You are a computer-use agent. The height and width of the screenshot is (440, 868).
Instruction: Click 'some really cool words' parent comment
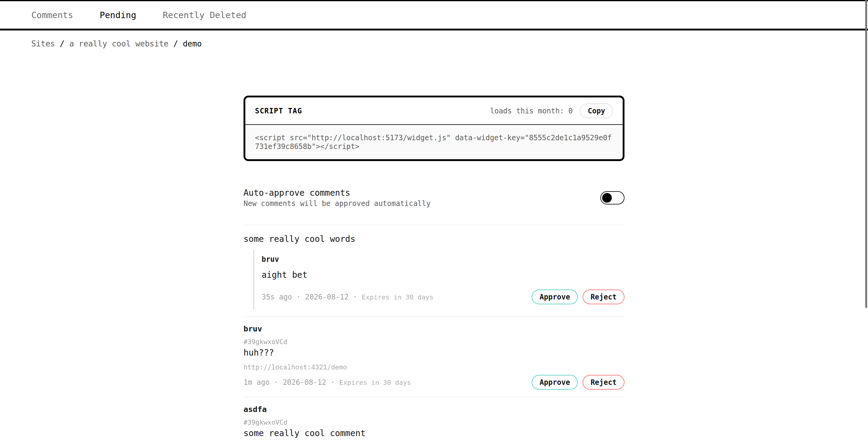[x=299, y=239]
